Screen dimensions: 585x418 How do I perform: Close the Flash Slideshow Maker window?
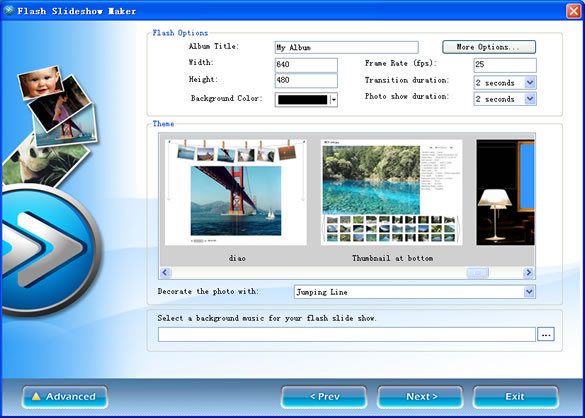[573, 11]
